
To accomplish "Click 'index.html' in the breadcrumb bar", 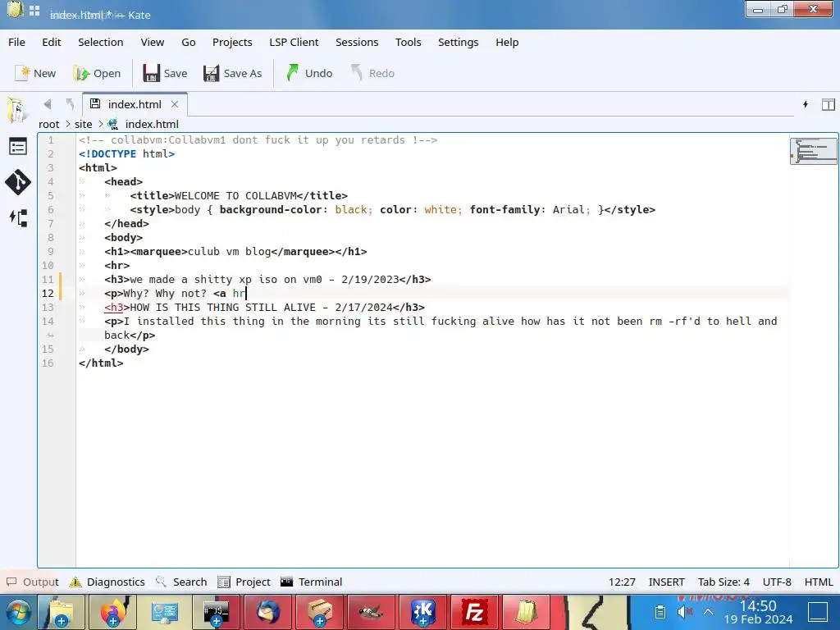I will 152,125.
